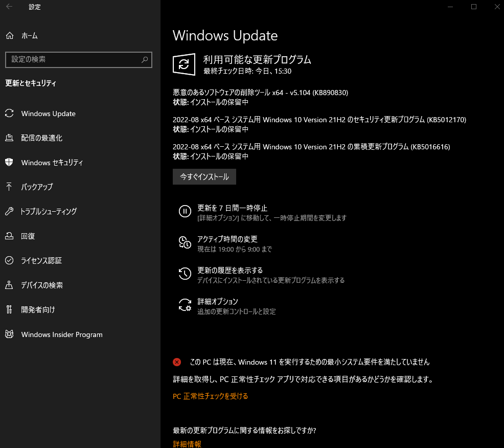The height and width of the screenshot is (448, 504).
Task: Click the Windows セキュリティ shield icon
Action: [9, 162]
